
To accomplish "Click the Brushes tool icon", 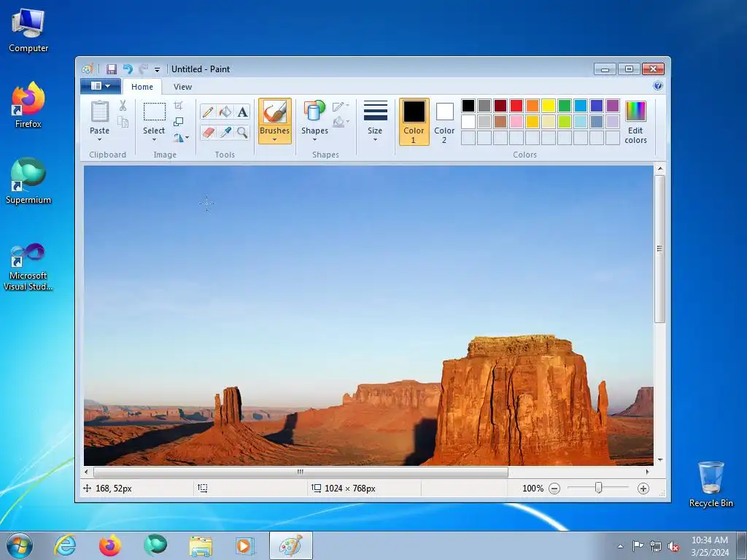I will click(275, 112).
